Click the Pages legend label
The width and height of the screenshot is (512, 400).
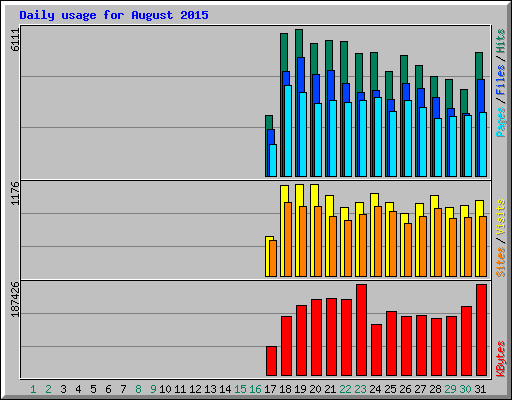point(500,122)
